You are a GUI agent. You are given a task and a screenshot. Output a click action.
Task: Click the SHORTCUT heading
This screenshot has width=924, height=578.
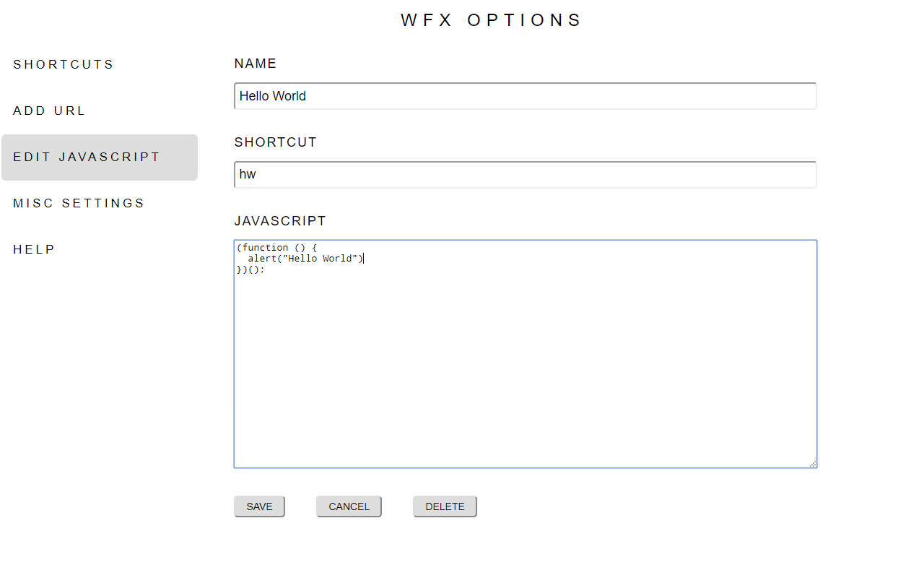[x=276, y=142]
